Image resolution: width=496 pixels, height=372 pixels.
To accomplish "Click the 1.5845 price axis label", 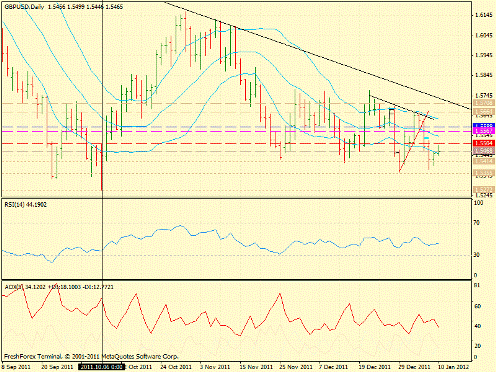I will [483, 75].
